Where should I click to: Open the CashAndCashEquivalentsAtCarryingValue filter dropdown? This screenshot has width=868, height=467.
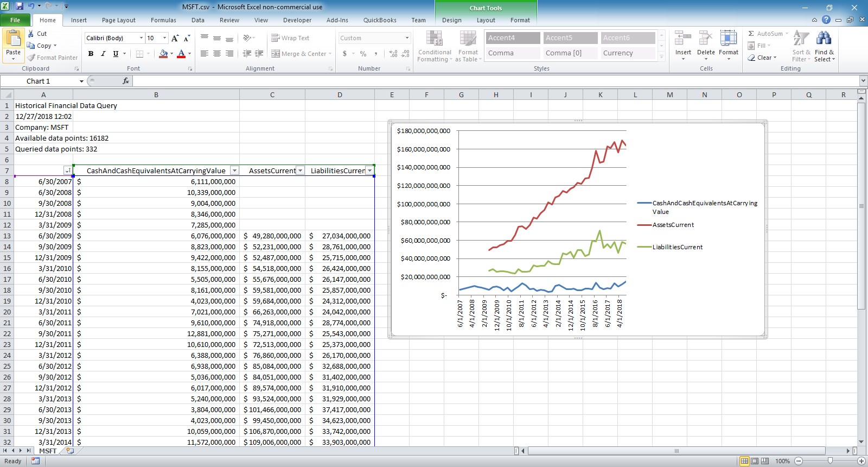[234, 171]
